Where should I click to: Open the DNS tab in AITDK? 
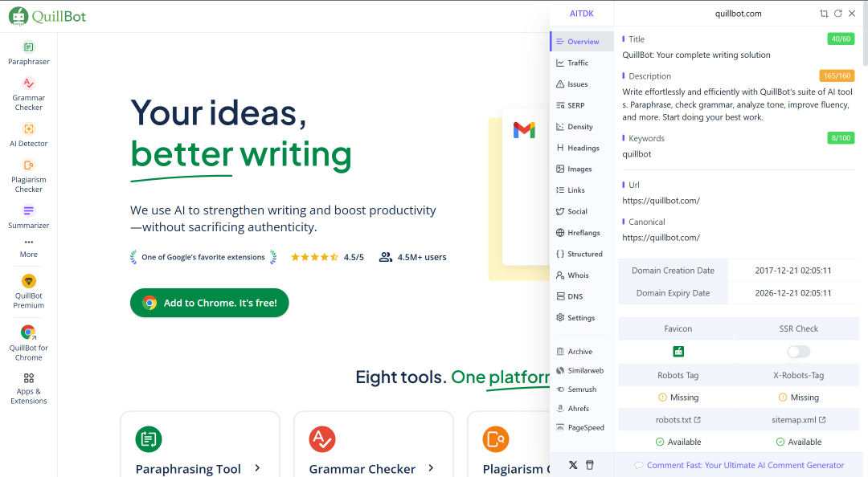[x=582, y=296]
